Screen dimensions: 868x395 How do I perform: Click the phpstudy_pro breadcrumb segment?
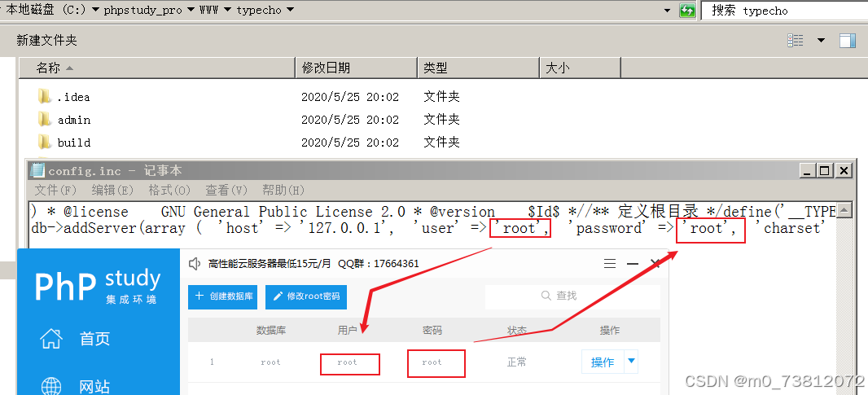[142, 10]
